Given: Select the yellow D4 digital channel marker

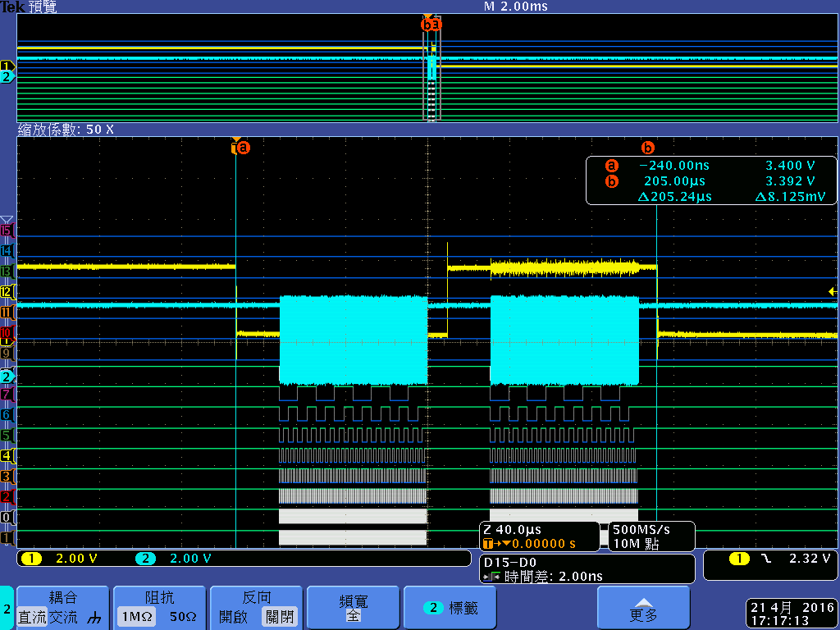Looking at the screenshot, I should (x=7, y=456).
